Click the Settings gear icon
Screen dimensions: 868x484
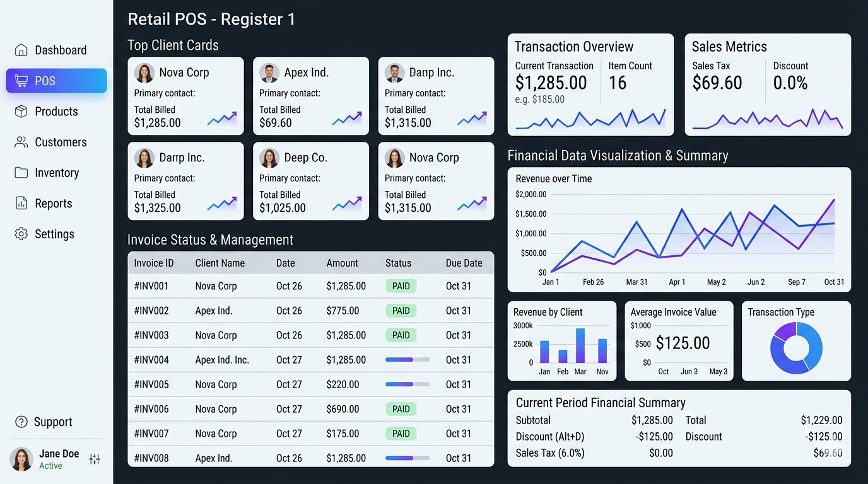[x=21, y=234]
